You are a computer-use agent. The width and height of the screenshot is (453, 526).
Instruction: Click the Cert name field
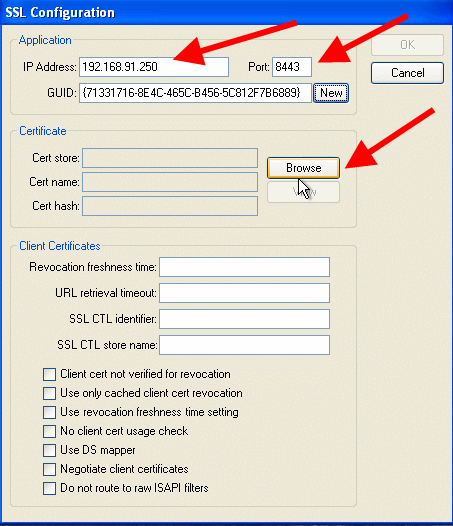point(170,182)
